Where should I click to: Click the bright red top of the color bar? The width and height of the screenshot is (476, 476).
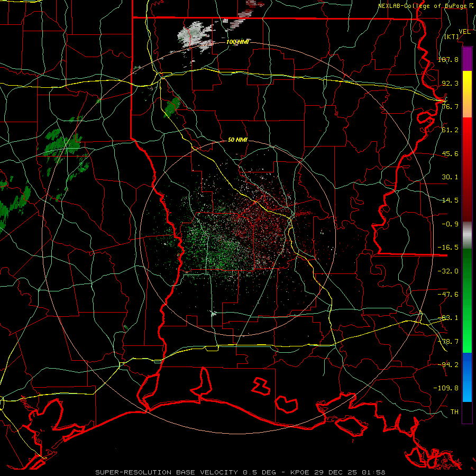(467, 127)
